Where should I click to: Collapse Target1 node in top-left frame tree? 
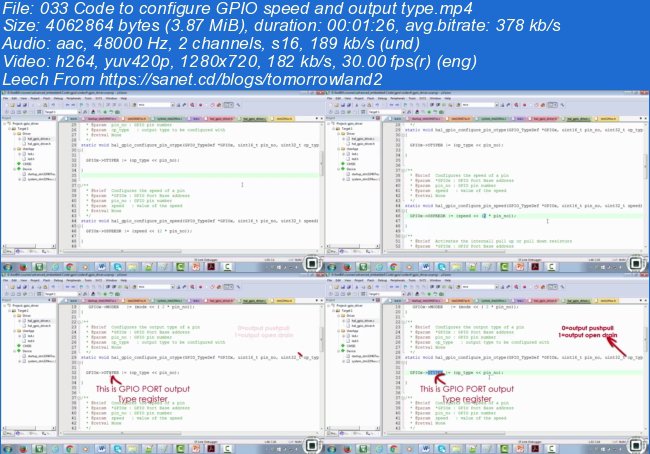coord(9,129)
